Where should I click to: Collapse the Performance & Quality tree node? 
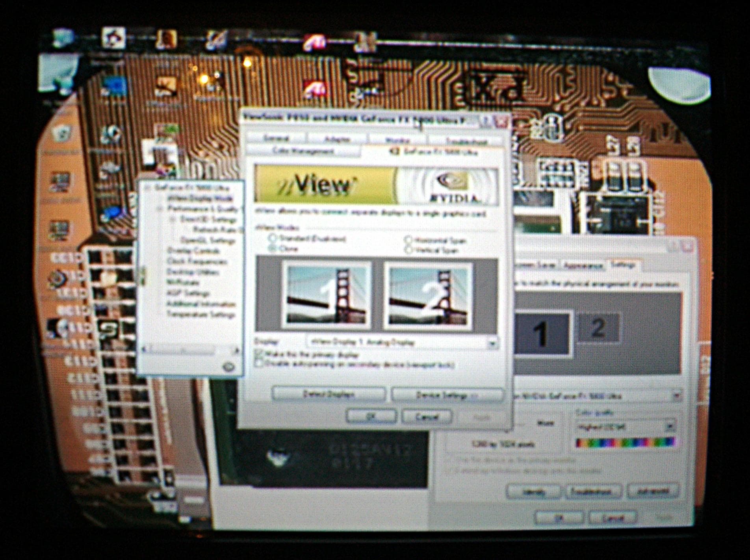pos(160,209)
